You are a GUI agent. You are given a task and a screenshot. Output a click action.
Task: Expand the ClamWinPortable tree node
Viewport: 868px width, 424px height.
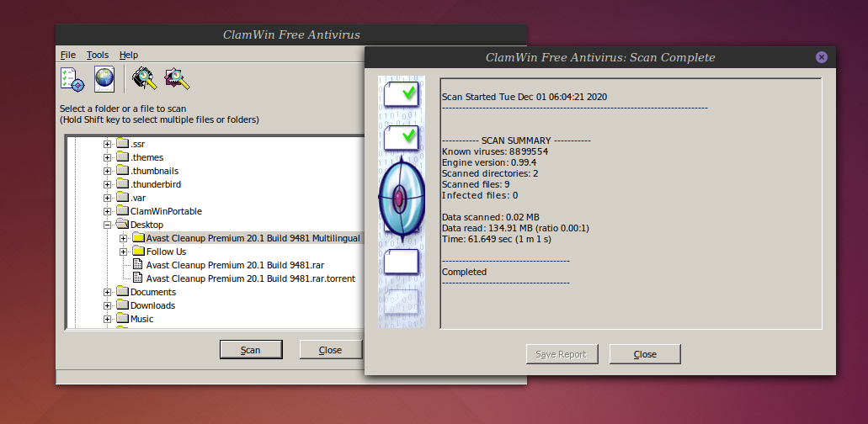pos(108,212)
